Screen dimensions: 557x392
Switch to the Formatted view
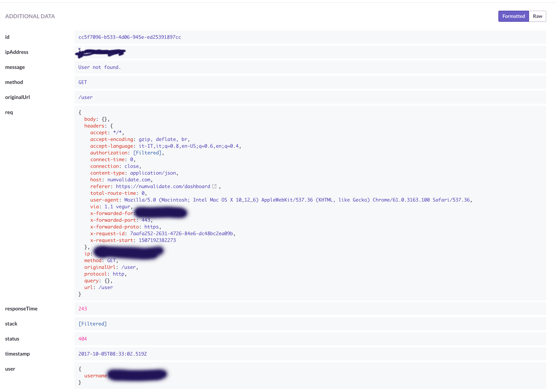(x=513, y=16)
